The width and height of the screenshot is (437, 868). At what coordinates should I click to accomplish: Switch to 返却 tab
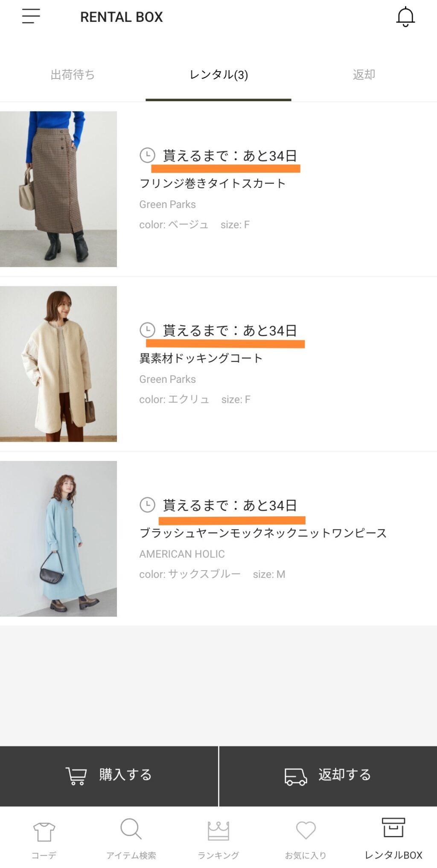pos(364,75)
